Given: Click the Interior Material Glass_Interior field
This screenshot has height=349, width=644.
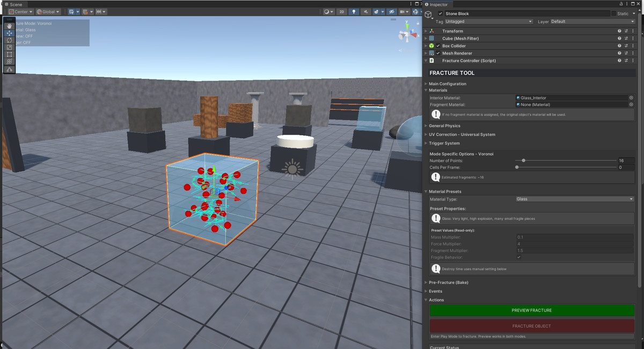Looking at the screenshot, I should pos(571,98).
